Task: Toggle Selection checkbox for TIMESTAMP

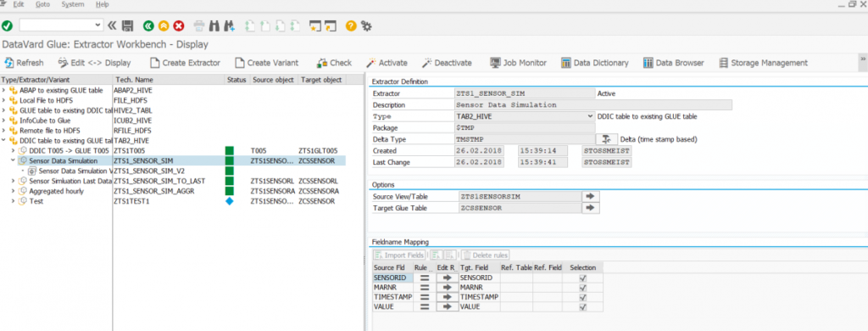Action: (x=582, y=296)
